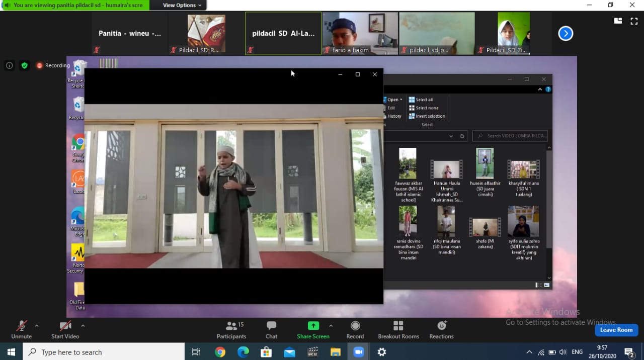The image size is (644, 360).
Task: Start Video camera toggle
Action: (65, 330)
